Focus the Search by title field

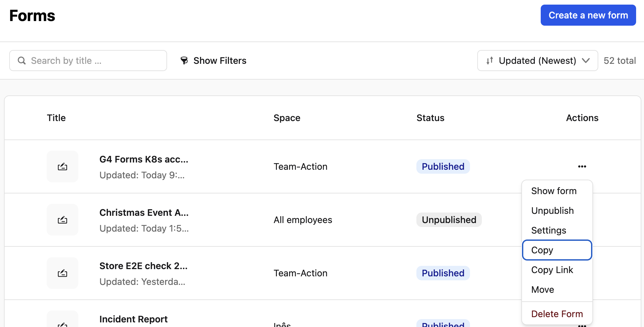point(88,61)
